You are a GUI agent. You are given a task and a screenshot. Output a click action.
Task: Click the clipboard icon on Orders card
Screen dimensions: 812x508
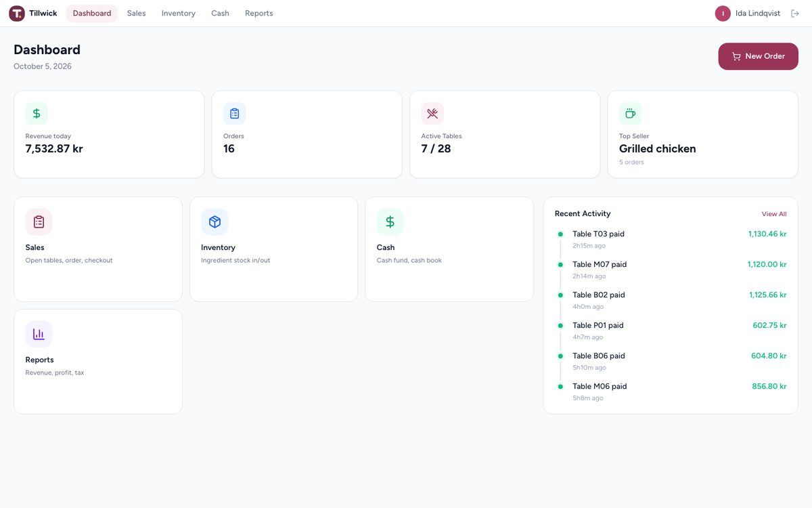point(235,113)
